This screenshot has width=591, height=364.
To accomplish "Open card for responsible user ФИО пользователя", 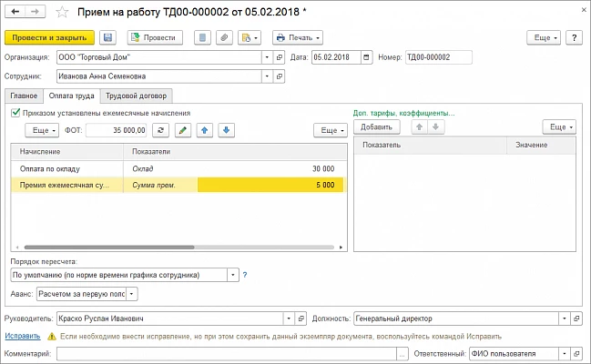I will 576,353.
